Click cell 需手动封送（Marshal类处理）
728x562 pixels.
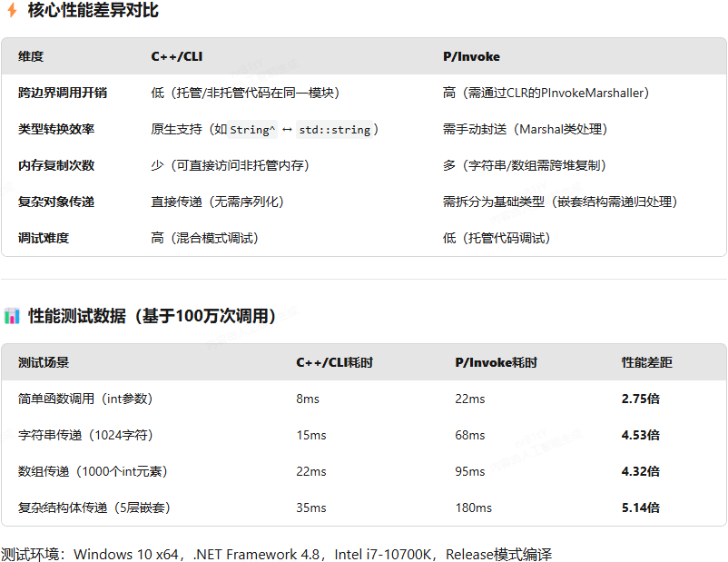point(525,129)
